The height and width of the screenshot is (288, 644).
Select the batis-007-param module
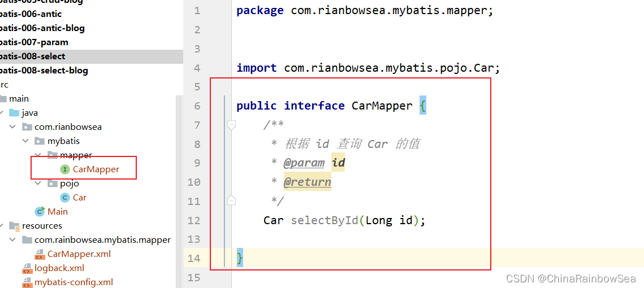click(34, 42)
